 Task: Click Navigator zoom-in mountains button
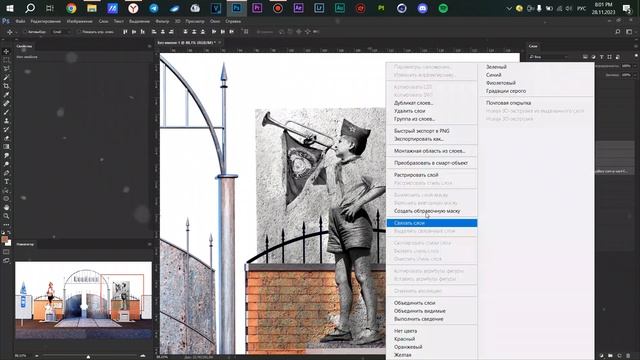tap(142, 356)
